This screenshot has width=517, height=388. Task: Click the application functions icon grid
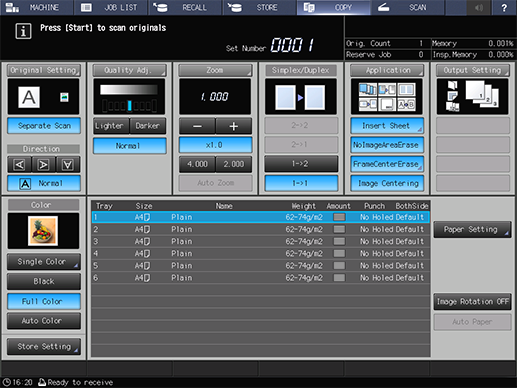[x=387, y=97]
